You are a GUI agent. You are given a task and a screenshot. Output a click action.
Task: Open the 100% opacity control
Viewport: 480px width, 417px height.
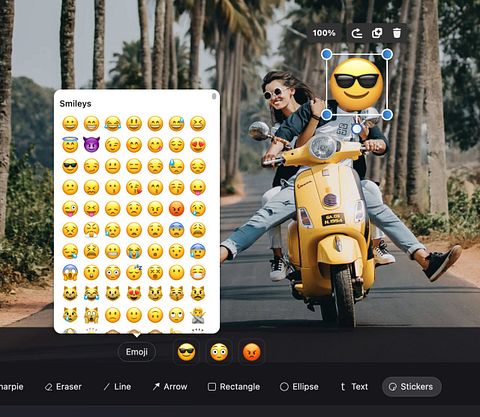click(324, 33)
